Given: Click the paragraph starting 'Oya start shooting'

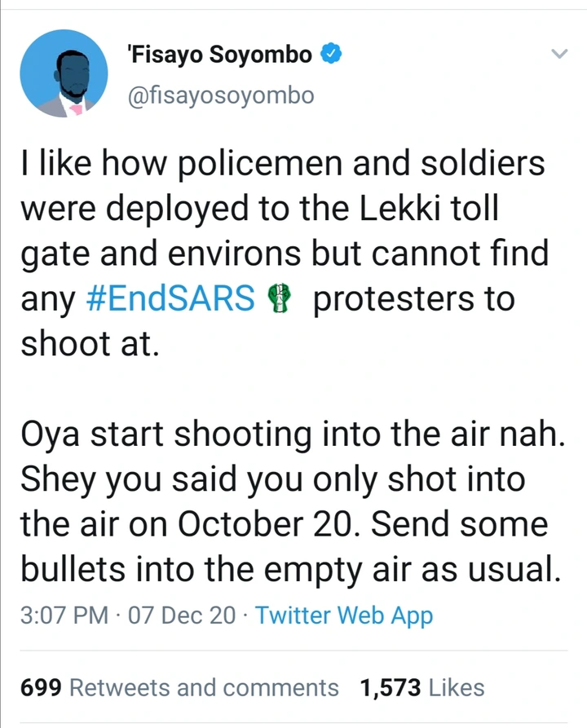Looking at the screenshot, I should [289, 503].
